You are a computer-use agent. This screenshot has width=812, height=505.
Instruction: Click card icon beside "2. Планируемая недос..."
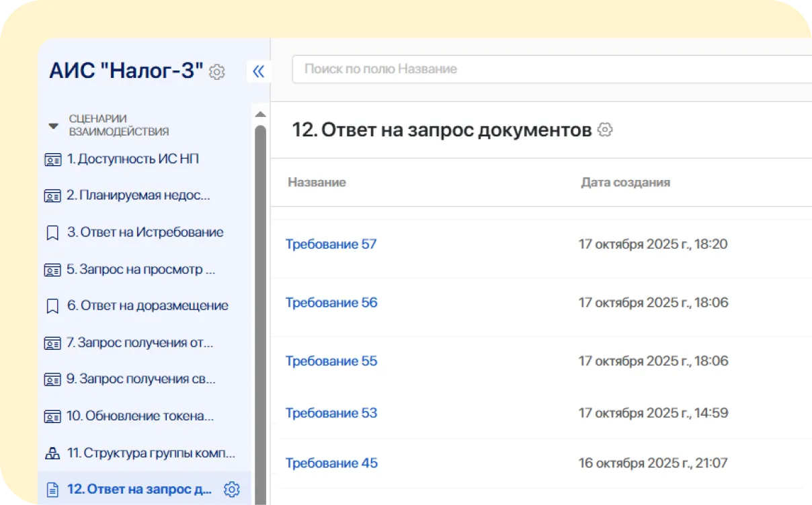53,195
